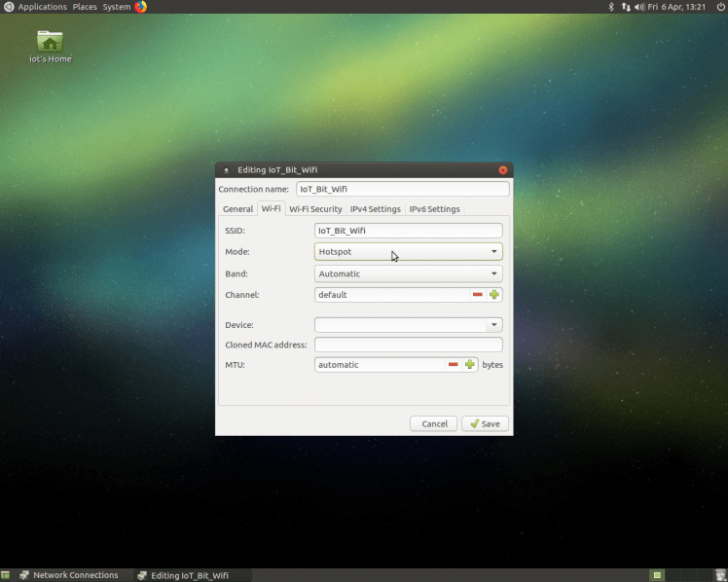Click the volume speaker icon

tap(638, 7)
